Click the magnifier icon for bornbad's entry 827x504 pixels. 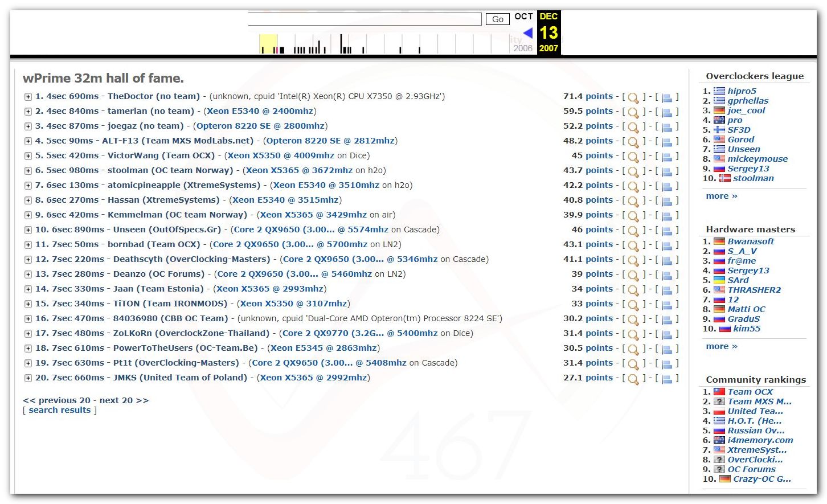633,245
